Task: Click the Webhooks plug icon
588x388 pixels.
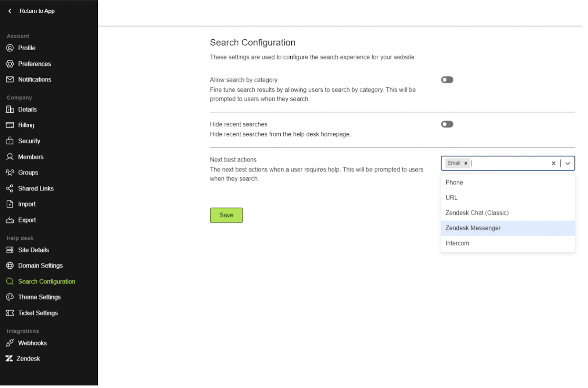Action: pyautogui.click(x=10, y=344)
